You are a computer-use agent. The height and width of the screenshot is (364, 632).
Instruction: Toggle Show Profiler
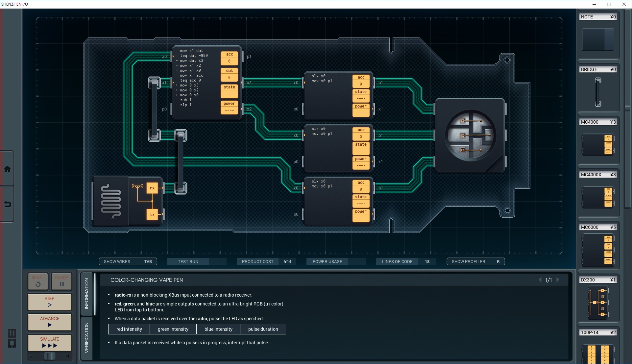pos(475,262)
